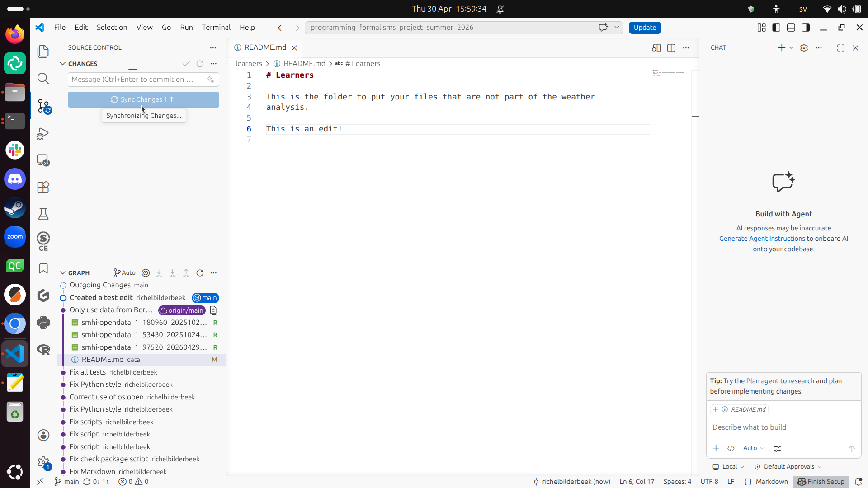Open README preview to the side
The width and height of the screenshot is (868, 488).
click(x=656, y=48)
